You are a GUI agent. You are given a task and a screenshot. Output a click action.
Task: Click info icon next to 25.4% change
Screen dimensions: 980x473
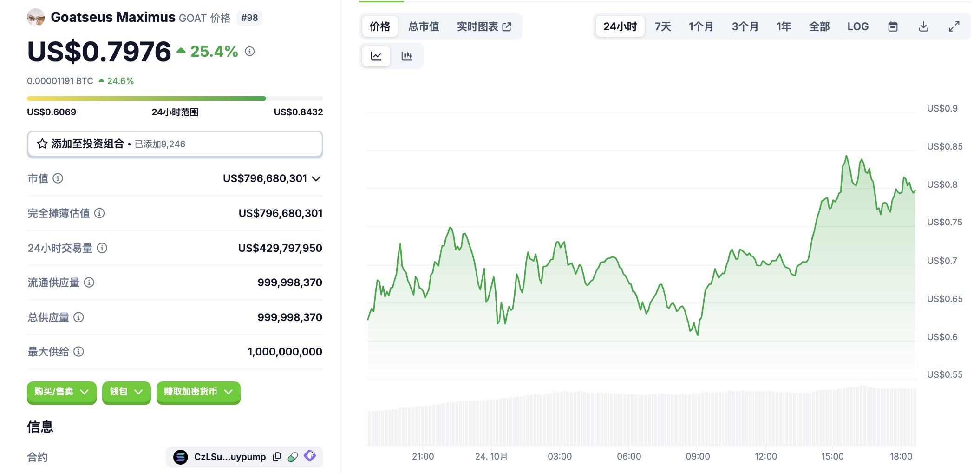tap(250, 51)
